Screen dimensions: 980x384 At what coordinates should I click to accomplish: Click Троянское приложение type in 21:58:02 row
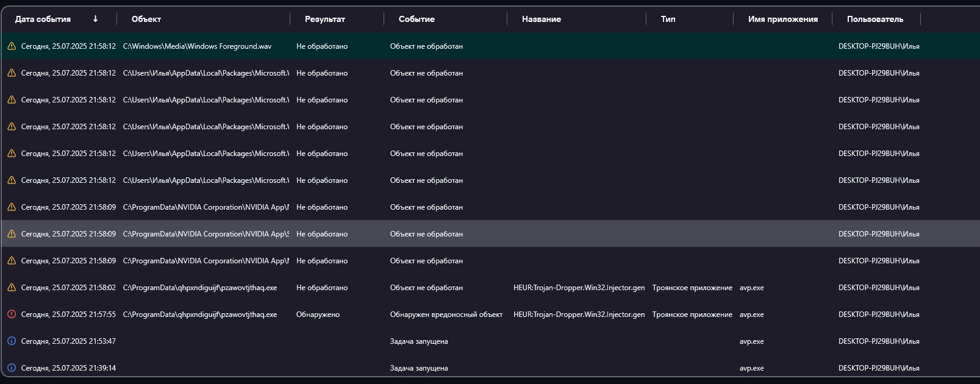tap(692, 288)
